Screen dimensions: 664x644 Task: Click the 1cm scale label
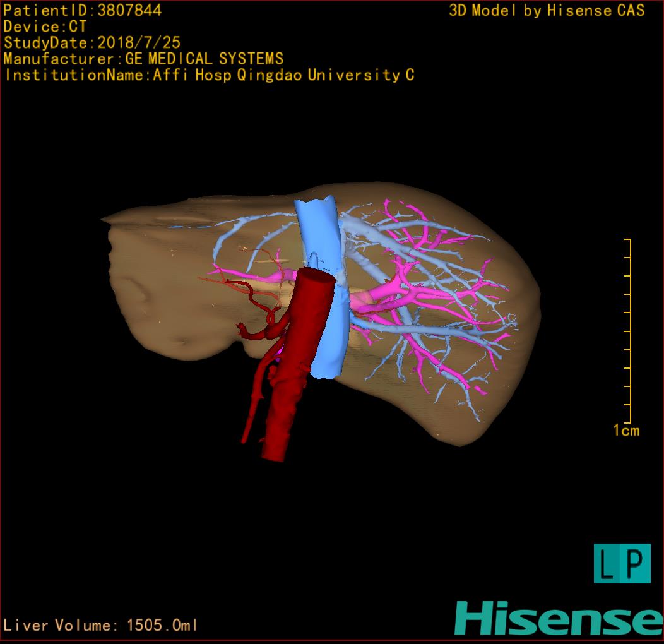[626, 431]
